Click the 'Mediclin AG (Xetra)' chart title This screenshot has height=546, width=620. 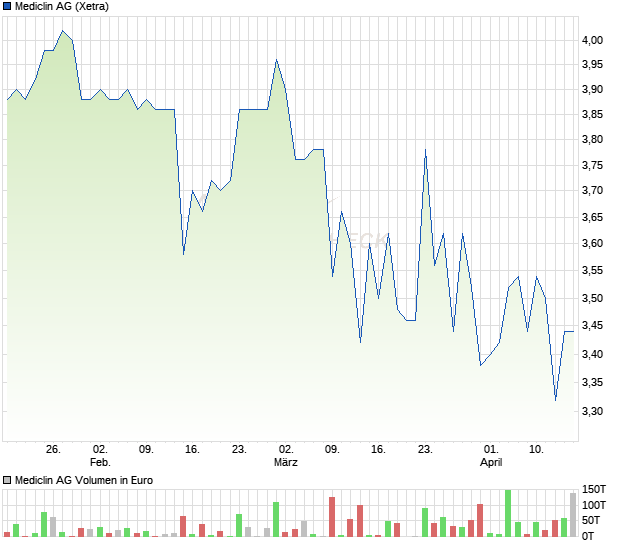click(x=62, y=6)
